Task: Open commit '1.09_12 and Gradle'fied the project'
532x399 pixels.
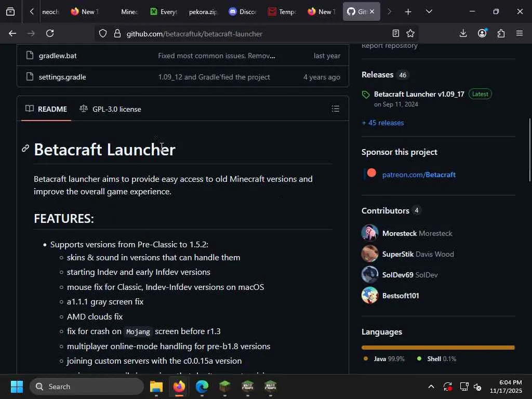Action: [x=214, y=77]
